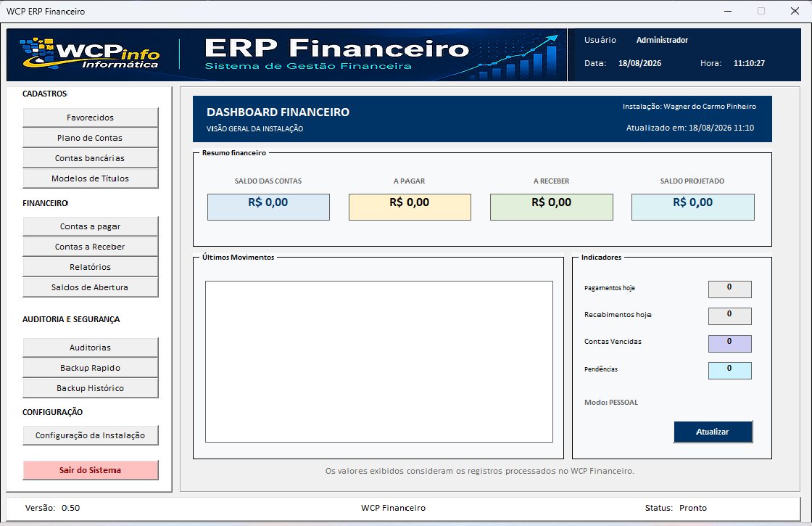This screenshot has height=526, width=812.
Task: Click the 'ERP Financeiro' banner title
Action: tap(337, 48)
